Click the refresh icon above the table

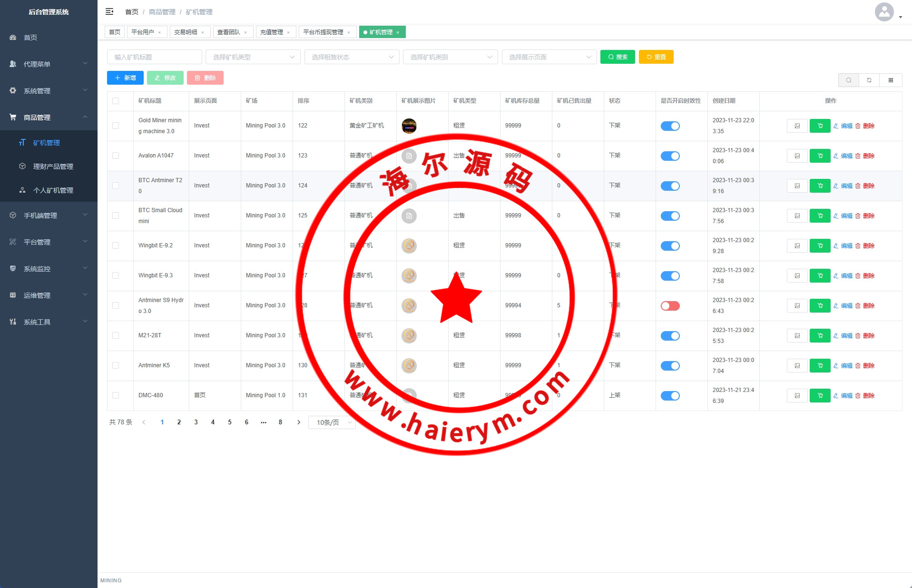[x=869, y=80]
